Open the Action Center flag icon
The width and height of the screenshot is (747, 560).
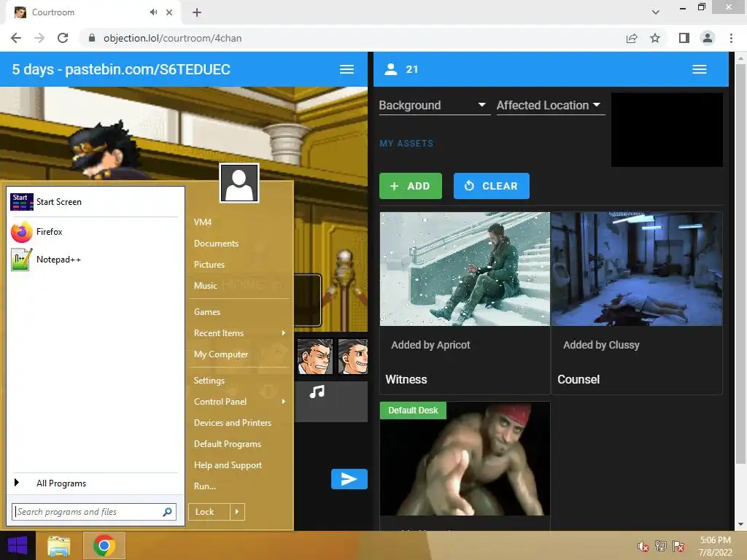click(x=678, y=546)
